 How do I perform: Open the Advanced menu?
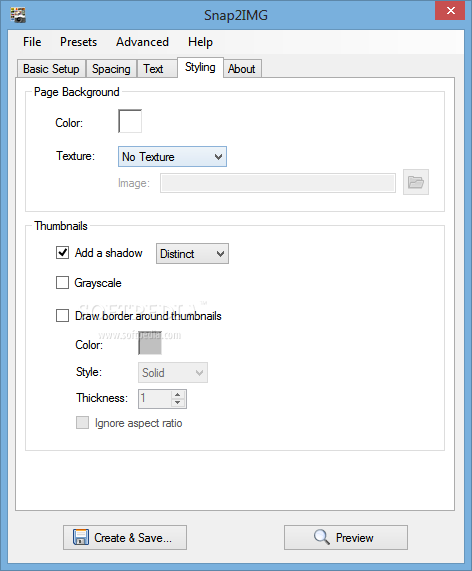[x=142, y=42]
